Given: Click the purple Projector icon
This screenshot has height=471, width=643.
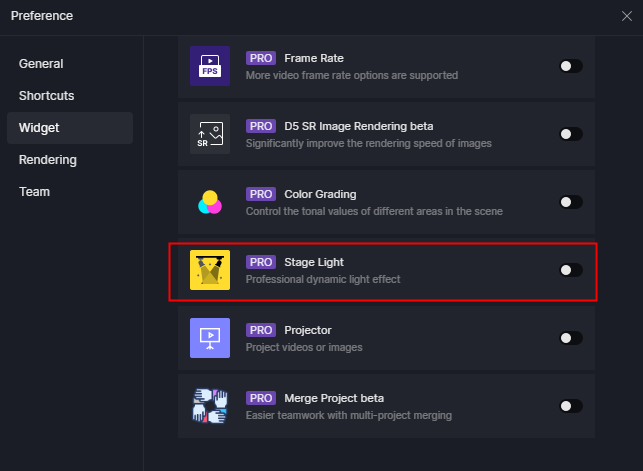Looking at the screenshot, I should [x=210, y=338].
